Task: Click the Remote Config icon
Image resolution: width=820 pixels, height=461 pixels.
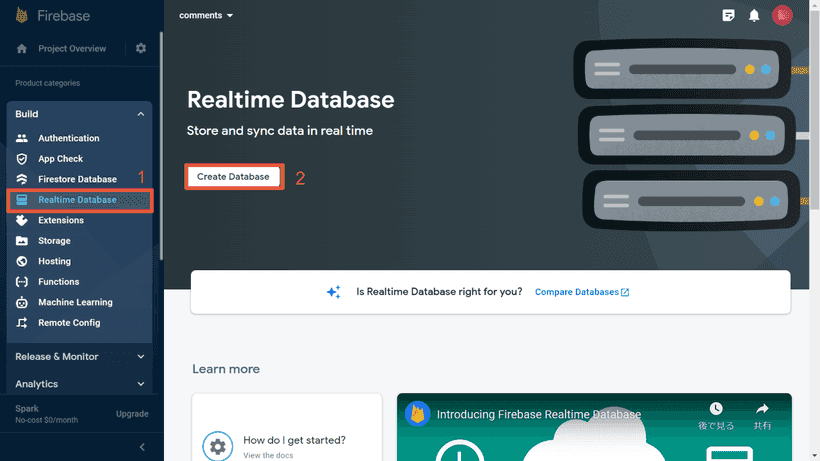Action: pos(21,322)
